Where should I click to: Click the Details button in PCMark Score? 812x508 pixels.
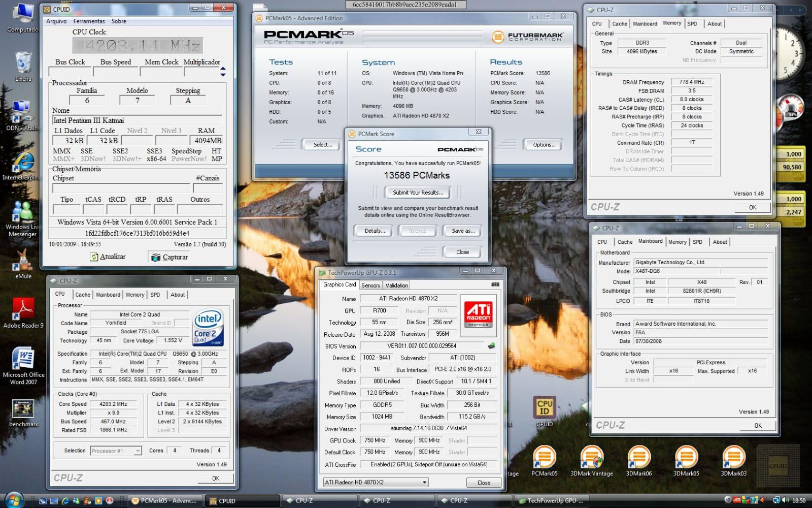375,231
